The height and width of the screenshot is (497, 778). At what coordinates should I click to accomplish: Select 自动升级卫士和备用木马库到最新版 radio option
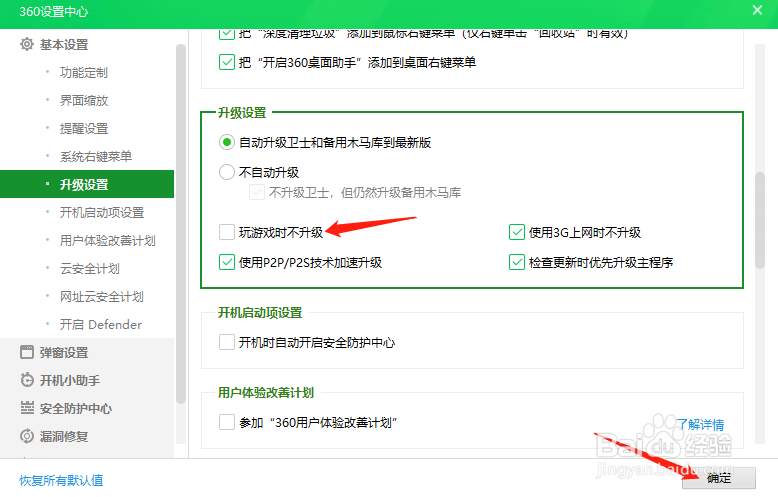pos(227,142)
